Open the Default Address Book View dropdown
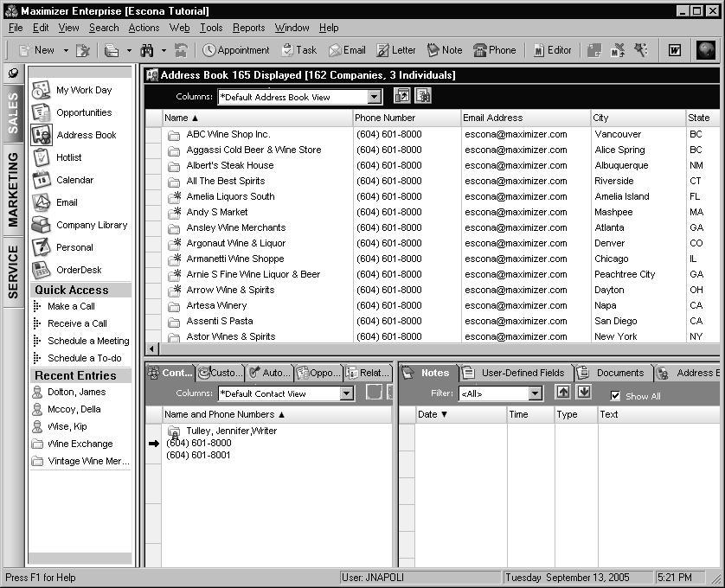This screenshot has width=725, height=588. coord(374,97)
